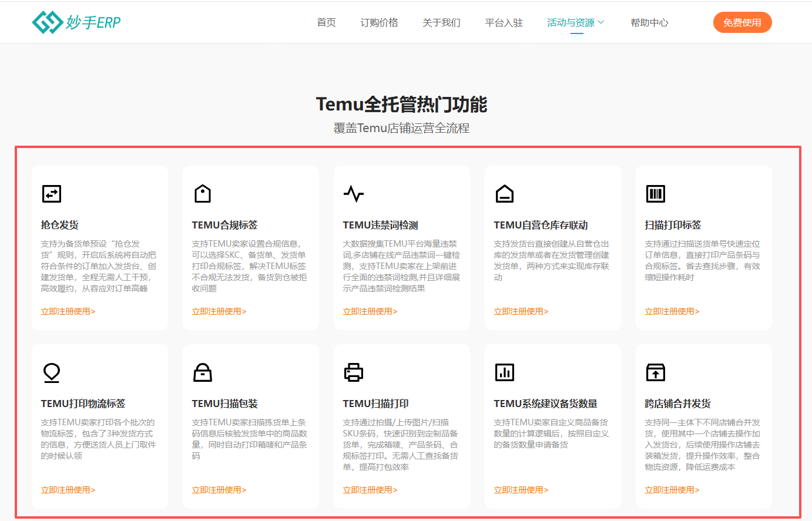This screenshot has height=521, width=812.
Task: Click the swap arrows icon on 抢仓发货 card
Action: 51,194
